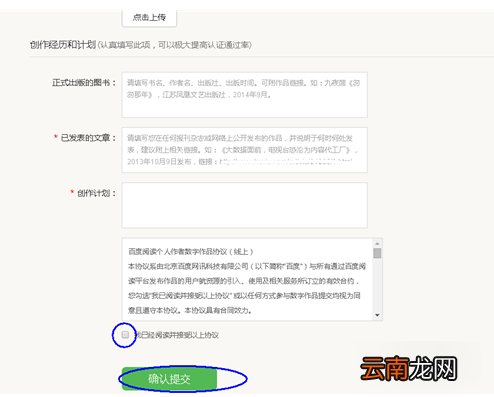Submit with the green 确认提交 button
The image size is (494, 397).
pos(169,379)
